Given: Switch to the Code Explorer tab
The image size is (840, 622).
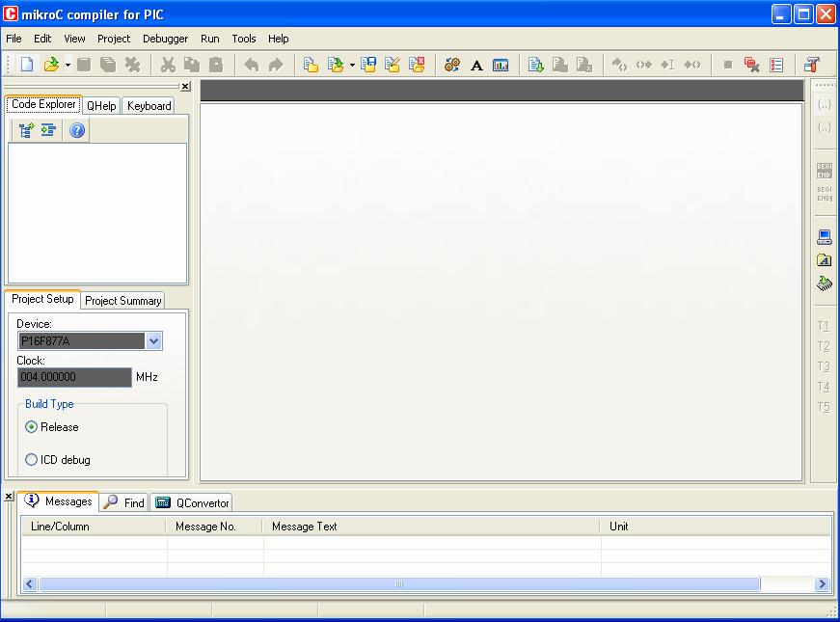Looking at the screenshot, I should click(43, 104).
